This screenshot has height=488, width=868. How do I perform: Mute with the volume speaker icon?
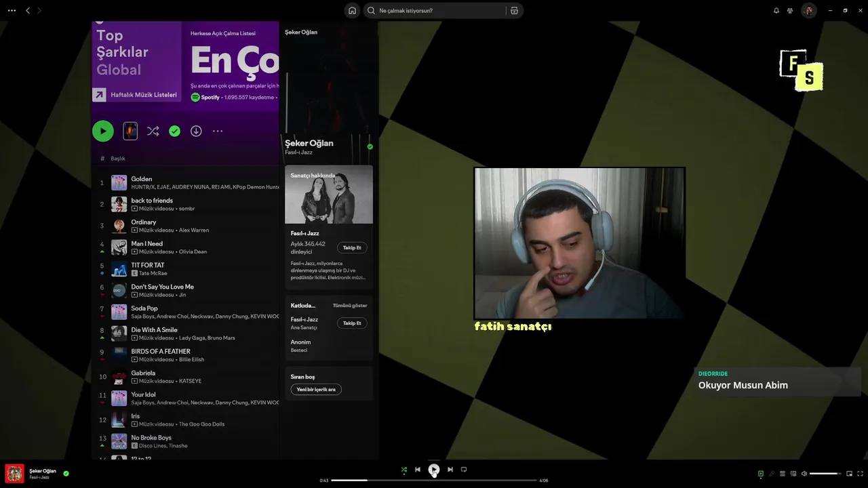point(804,474)
